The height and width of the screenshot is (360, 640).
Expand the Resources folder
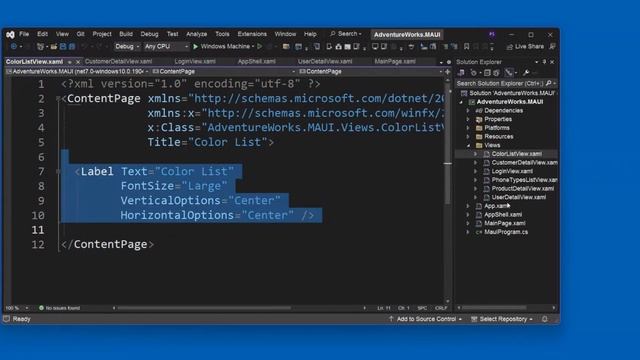[x=468, y=136]
